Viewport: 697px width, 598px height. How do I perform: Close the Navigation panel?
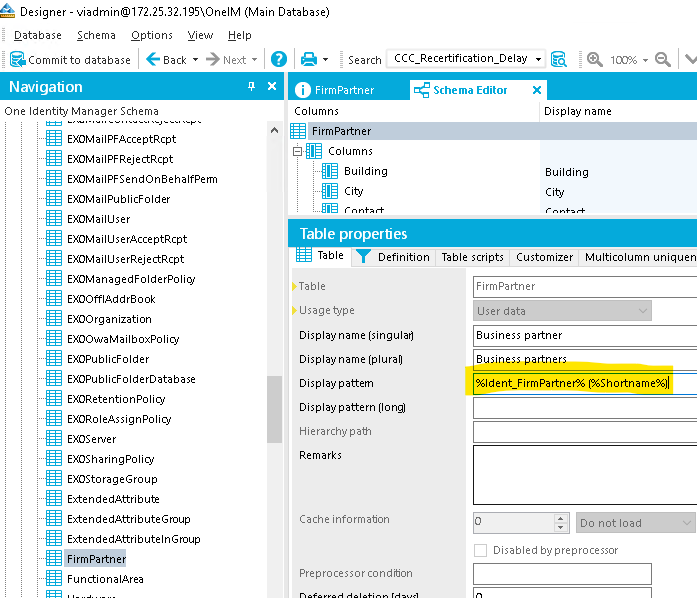pos(272,87)
